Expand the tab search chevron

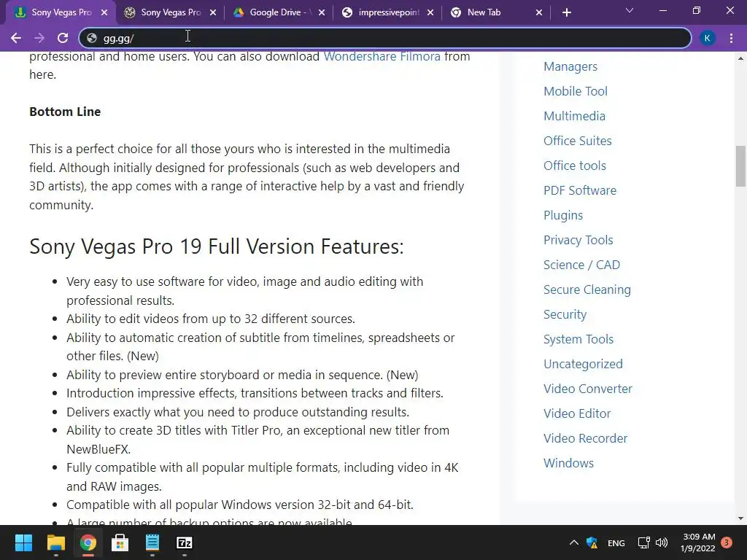(x=630, y=10)
